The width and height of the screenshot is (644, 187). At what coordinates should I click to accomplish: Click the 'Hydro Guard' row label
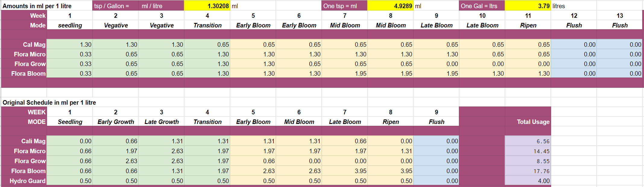coord(27,181)
